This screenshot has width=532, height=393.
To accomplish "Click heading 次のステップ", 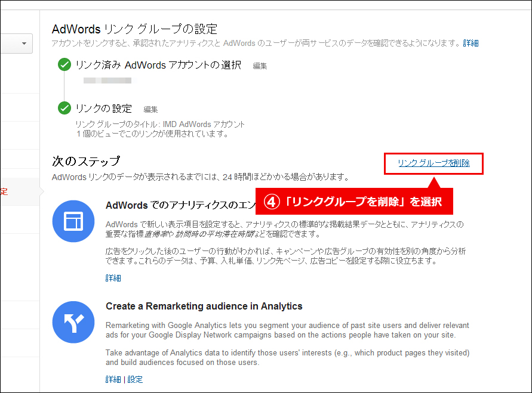I will click(x=86, y=161).
